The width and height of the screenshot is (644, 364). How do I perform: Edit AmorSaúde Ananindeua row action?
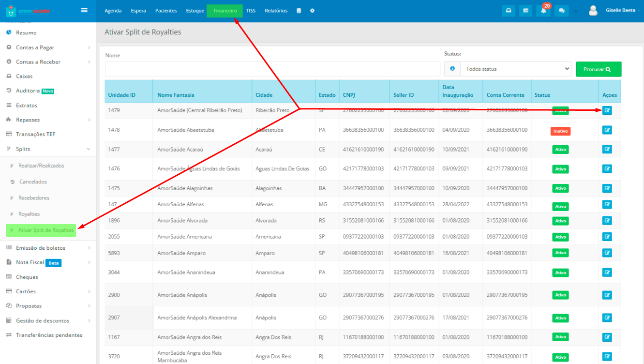pos(607,272)
